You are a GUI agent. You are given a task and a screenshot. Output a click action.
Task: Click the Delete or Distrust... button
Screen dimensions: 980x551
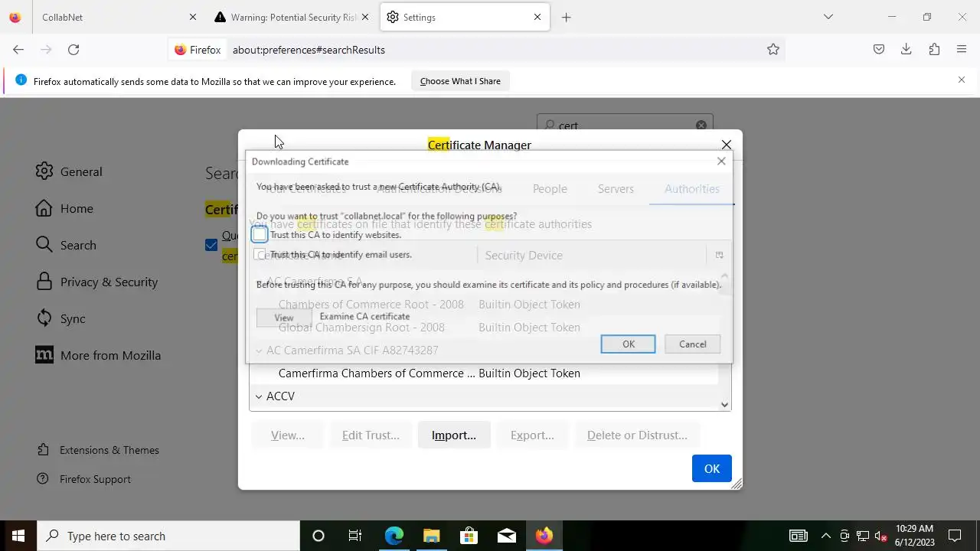pyautogui.click(x=637, y=435)
